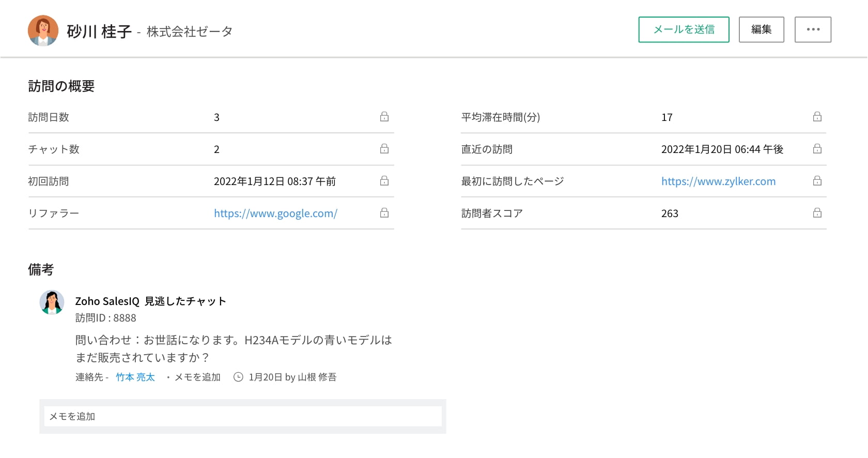
Task: Focus the メモを追加 input field
Action: [x=243, y=417]
